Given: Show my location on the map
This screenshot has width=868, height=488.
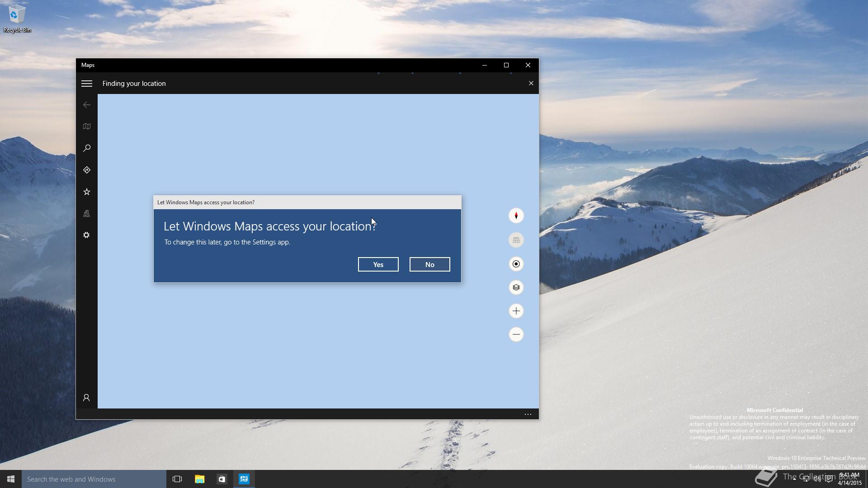Looking at the screenshot, I should pyautogui.click(x=516, y=264).
